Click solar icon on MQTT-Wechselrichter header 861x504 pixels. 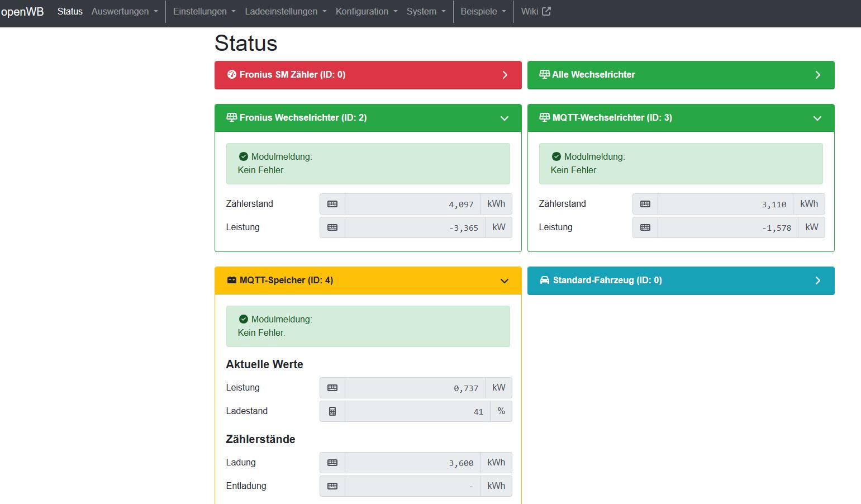pos(544,117)
